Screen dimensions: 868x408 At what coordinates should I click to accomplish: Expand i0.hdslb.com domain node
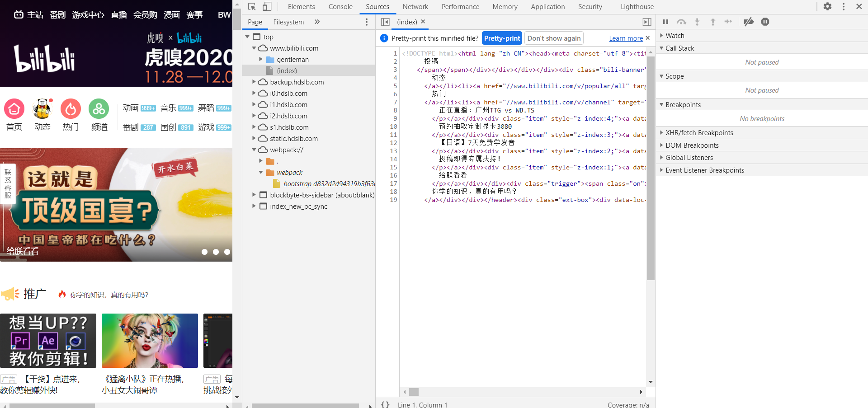pyautogui.click(x=254, y=94)
